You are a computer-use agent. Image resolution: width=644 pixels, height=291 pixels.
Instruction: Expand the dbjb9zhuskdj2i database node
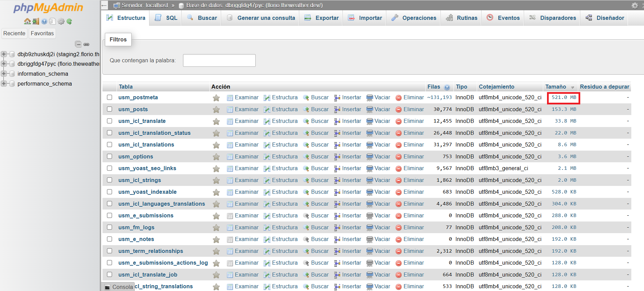click(4, 54)
